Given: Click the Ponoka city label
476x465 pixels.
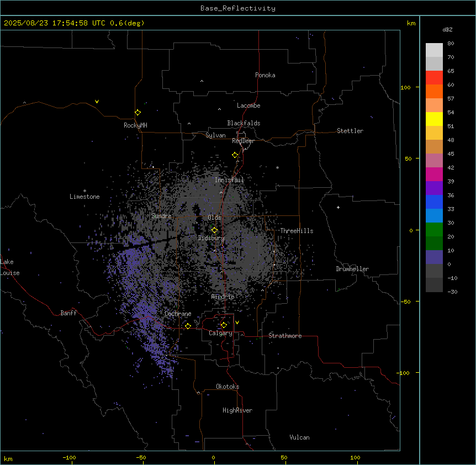Looking at the screenshot, I should pyautogui.click(x=265, y=75).
